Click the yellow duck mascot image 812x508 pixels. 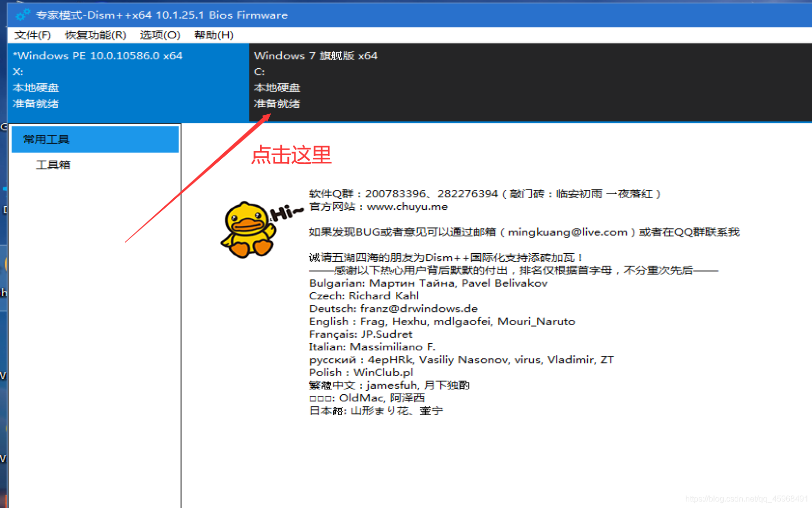(247, 230)
